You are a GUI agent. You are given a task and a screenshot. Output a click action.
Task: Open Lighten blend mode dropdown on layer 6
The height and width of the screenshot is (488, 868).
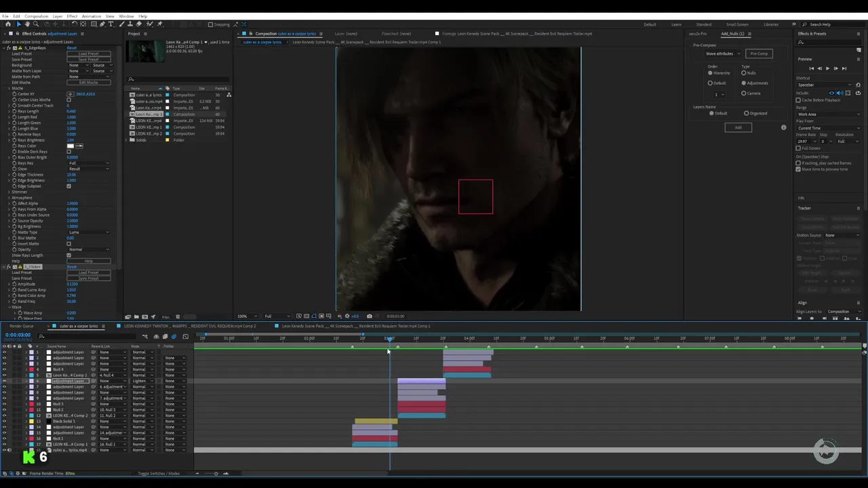coord(144,381)
